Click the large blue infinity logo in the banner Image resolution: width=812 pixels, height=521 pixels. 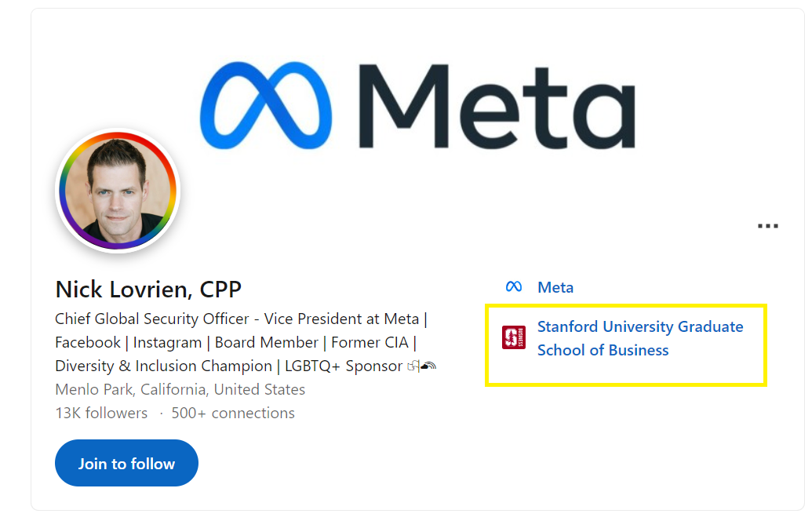point(266,106)
